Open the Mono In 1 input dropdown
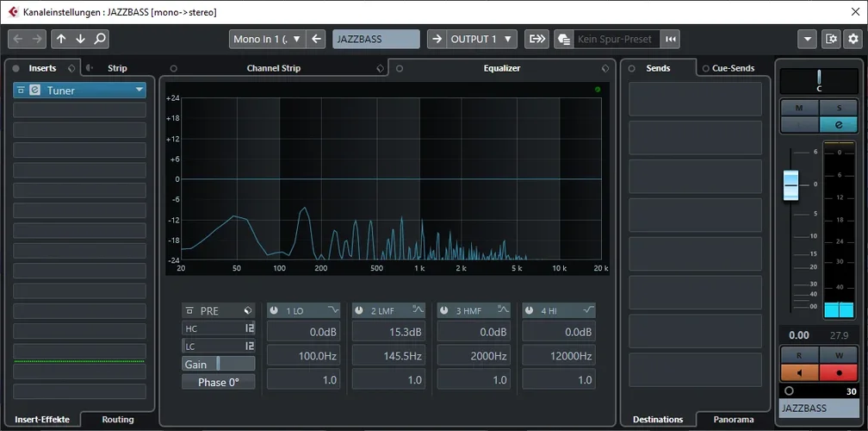The width and height of the screenshot is (868, 431). click(x=268, y=39)
